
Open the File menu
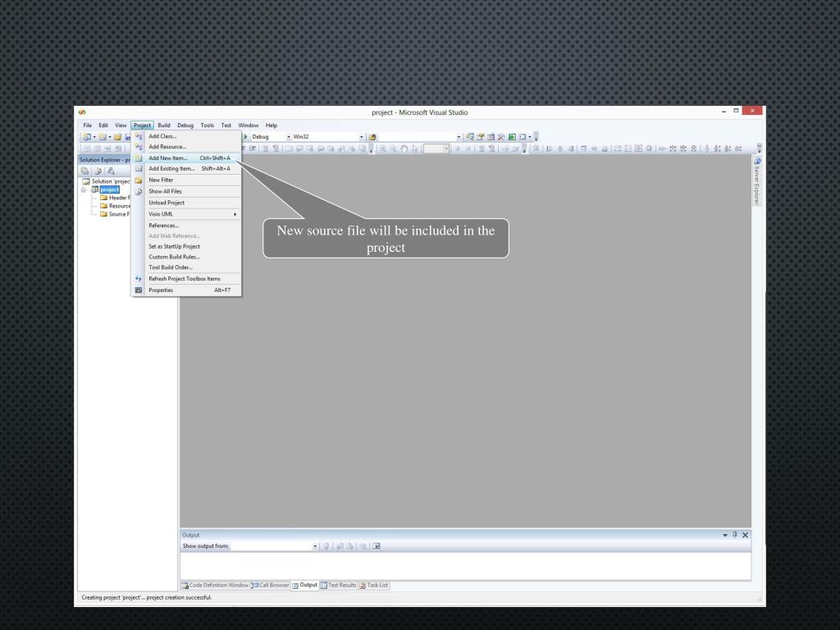click(x=87, y=126)
